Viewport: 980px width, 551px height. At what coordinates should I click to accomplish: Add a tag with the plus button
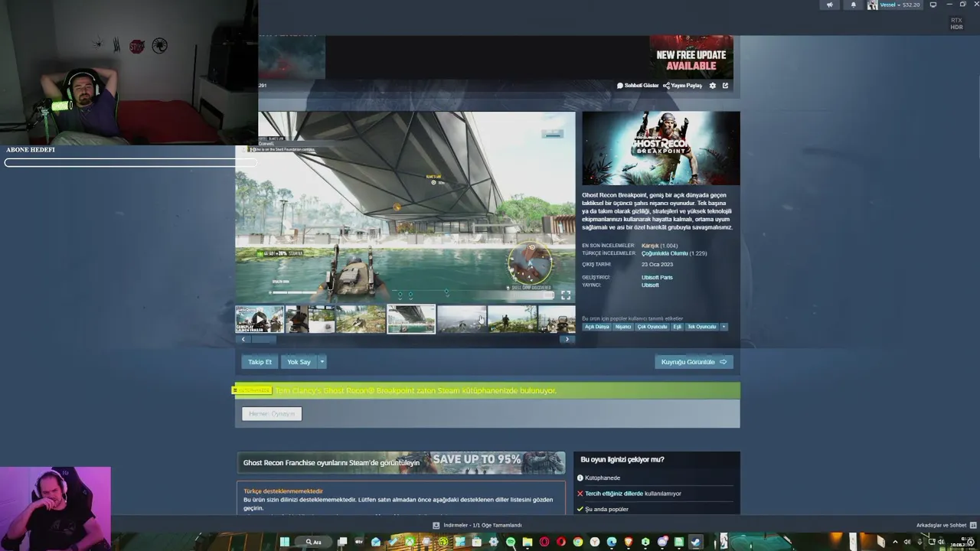click(x=724, y=327)
